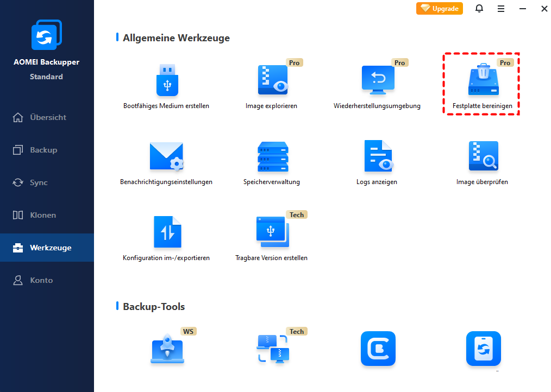Click the Image überprüfen label
551x392 pixels.
482,182
